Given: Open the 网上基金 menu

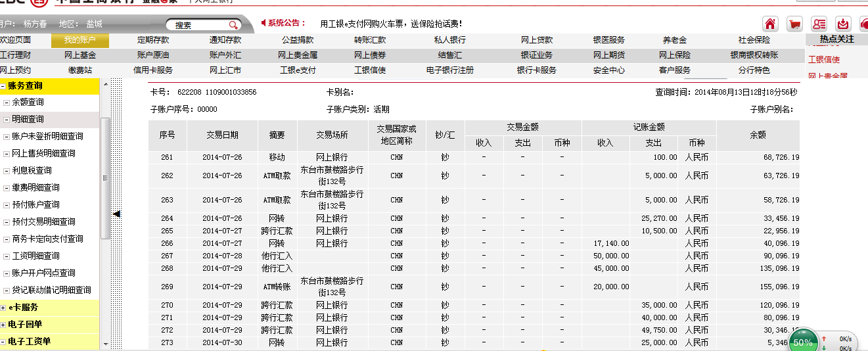Looking at the screenshot, I should (x=80, y=55).
